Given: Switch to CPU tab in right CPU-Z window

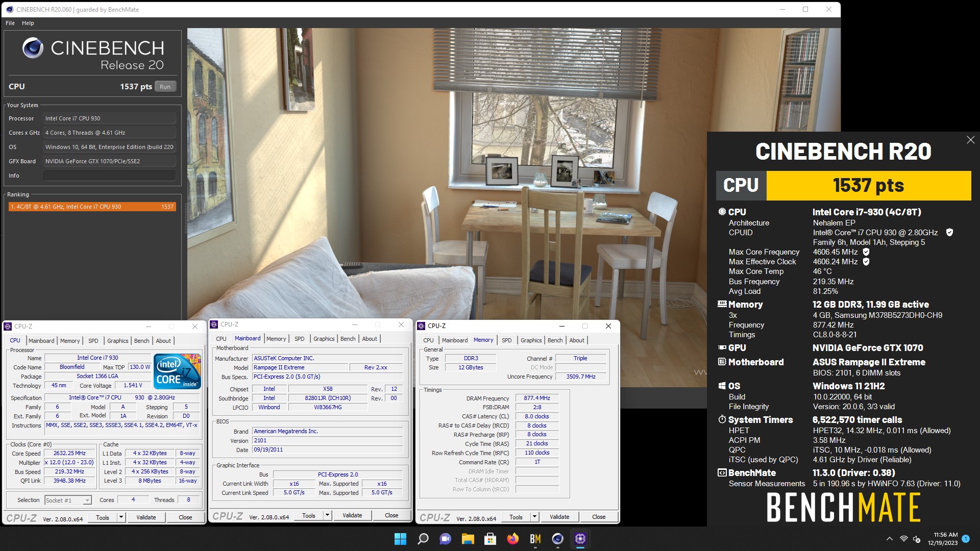Looking at the screenshot, I should click(x=428, y=340).
